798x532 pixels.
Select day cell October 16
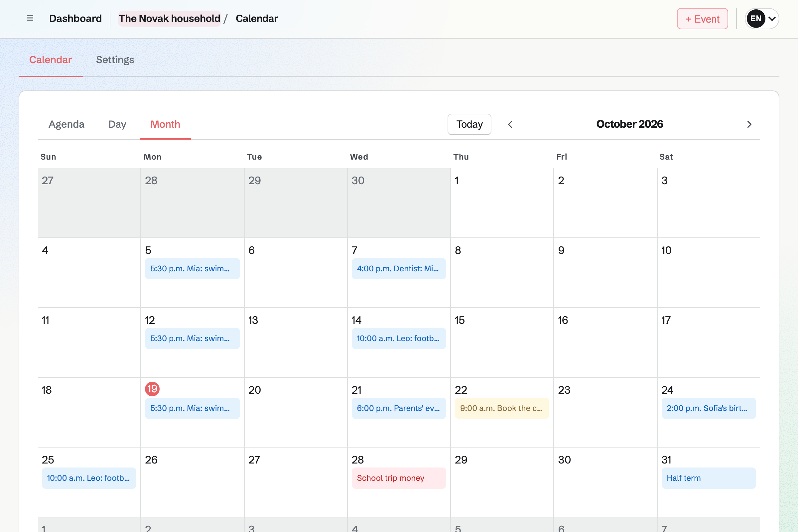[x=605, y=343]
